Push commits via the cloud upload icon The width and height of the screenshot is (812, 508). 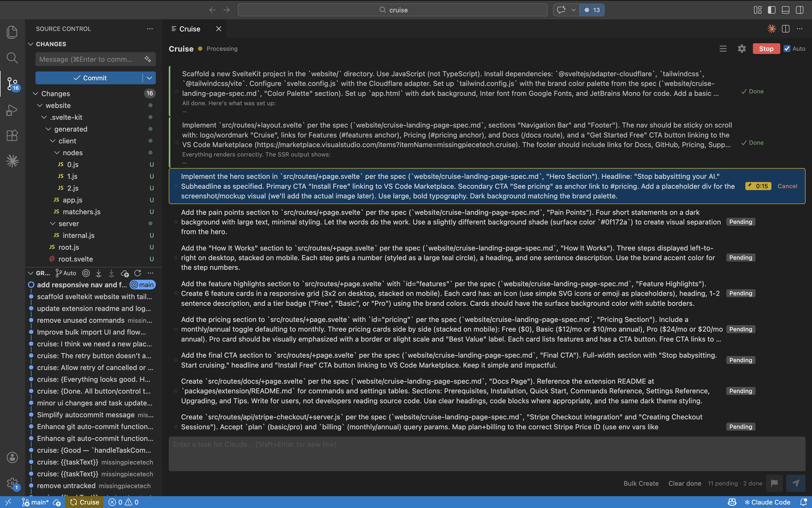(124, 274)
